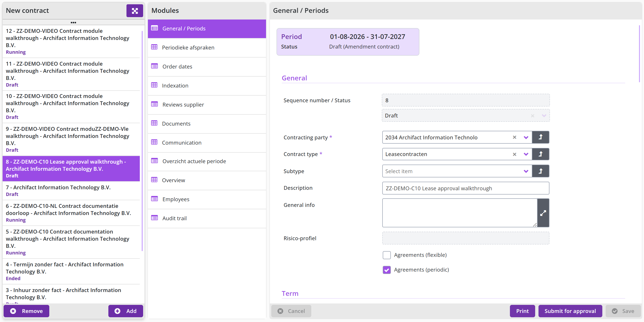Click the Print button
The height and width of the screenshot is (322, 644).
(x=522, y=311)
